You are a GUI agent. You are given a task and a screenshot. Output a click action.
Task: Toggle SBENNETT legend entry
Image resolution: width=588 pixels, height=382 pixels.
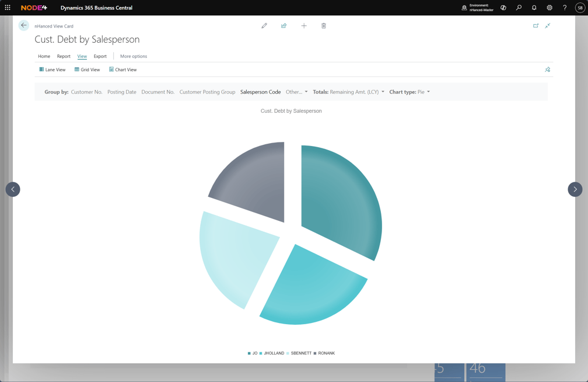[x=299, y=353]
